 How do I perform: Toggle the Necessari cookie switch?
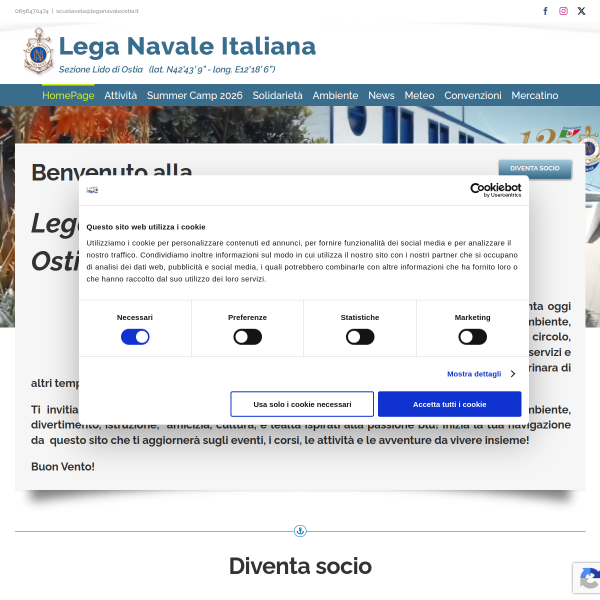(x=135, y=337)
